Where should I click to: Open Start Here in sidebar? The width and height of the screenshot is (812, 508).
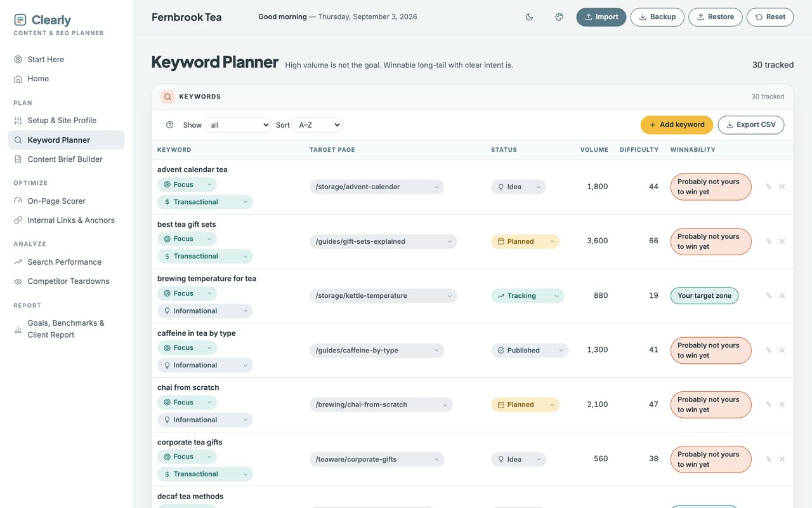click(x=66, y=59)
